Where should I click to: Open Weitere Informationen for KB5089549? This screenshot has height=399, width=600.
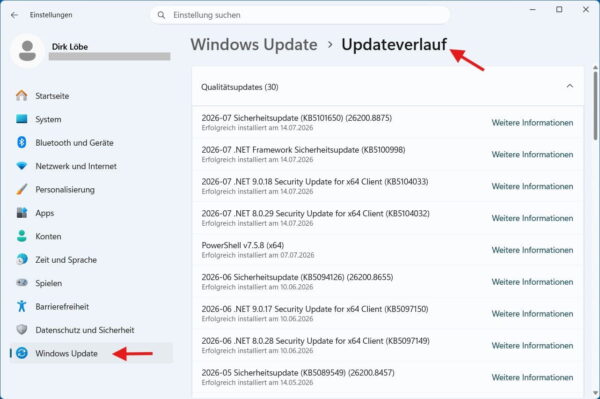tap(532, 377)
